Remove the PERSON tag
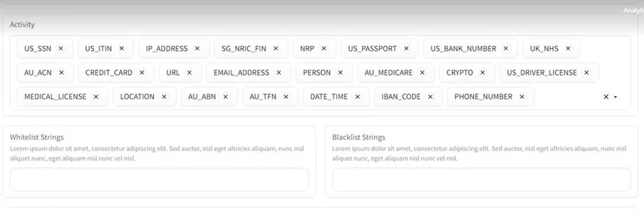The width and height of the screenshot is (644, 210). pyautogui.click(x=340, y=73)
